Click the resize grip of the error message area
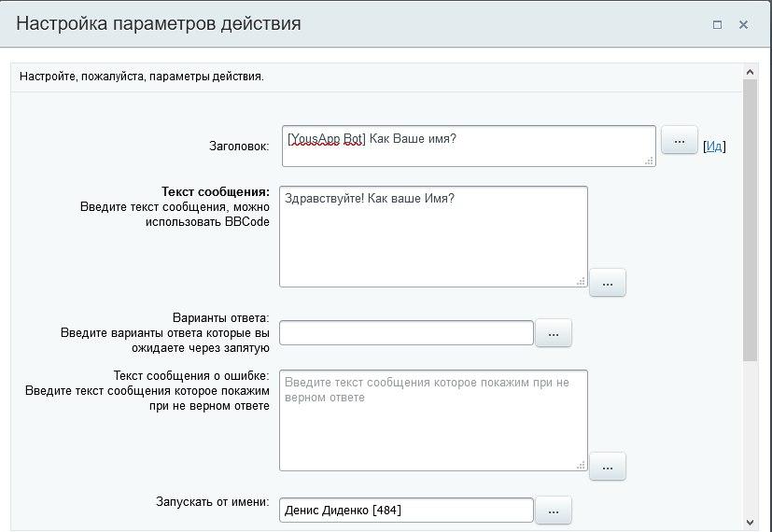The height and width of the screenshot is (532, 772). tap(581, 465)
